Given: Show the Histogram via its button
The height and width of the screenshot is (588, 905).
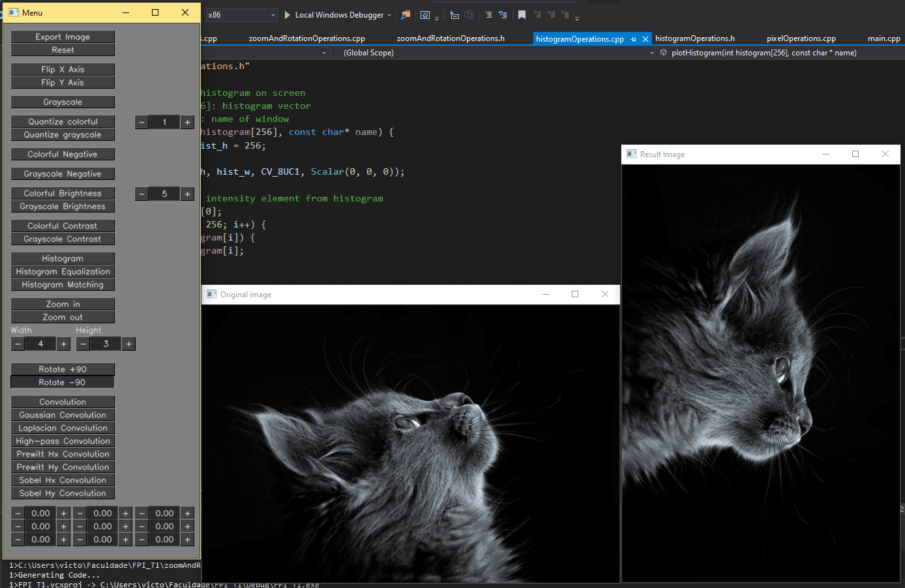Looking at the screenshot, I should (x=63, y=259).
